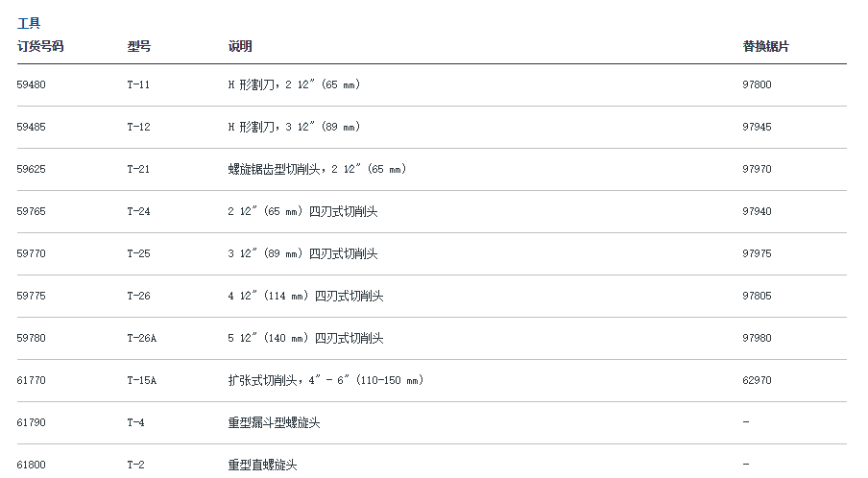Viewport: 868px width, 478px height.
Task: Click order number 59775
Action: pyautogui.click(x=31, y=296)
